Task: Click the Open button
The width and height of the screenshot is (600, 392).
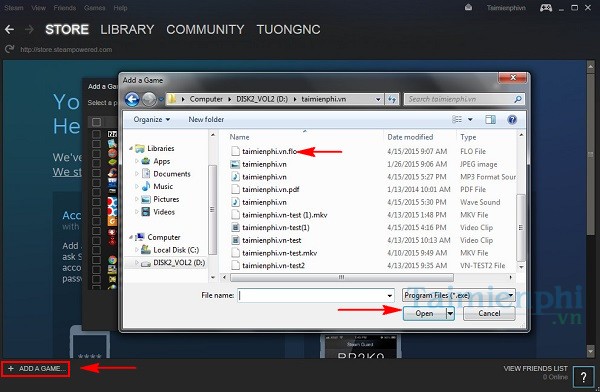Action: [425, 314]
